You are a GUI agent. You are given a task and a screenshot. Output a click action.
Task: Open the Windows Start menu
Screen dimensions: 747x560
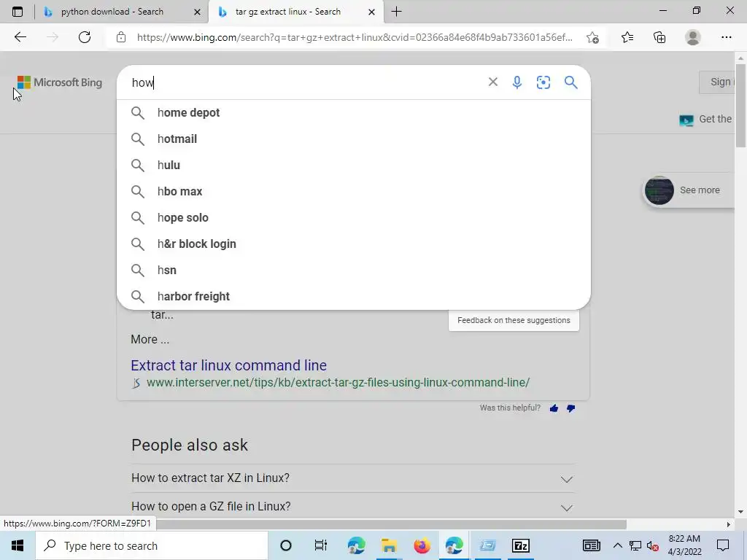point(18,545)
